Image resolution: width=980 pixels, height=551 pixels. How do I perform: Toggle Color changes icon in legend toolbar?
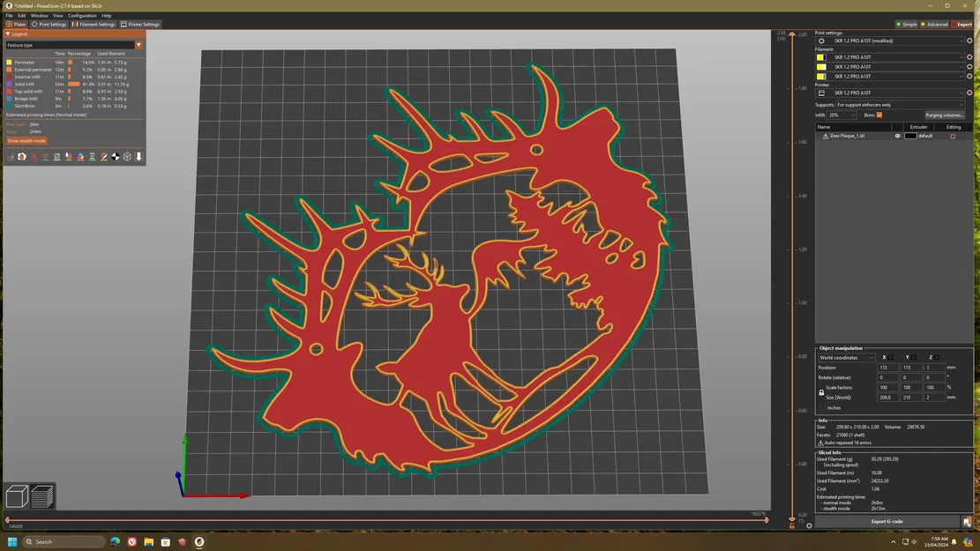(x=80, y=157)
